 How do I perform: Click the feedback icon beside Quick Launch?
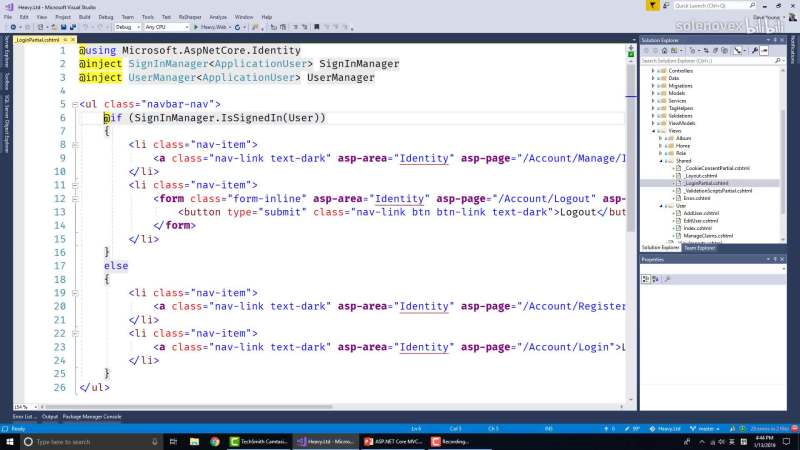pyautogui.click(x=666, y=6)
